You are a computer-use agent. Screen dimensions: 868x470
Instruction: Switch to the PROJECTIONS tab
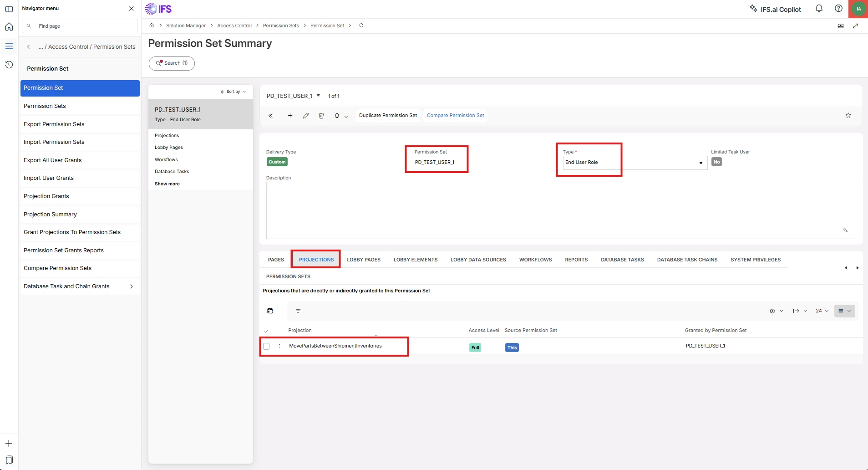pyautogui.click(x=316, y=260)
